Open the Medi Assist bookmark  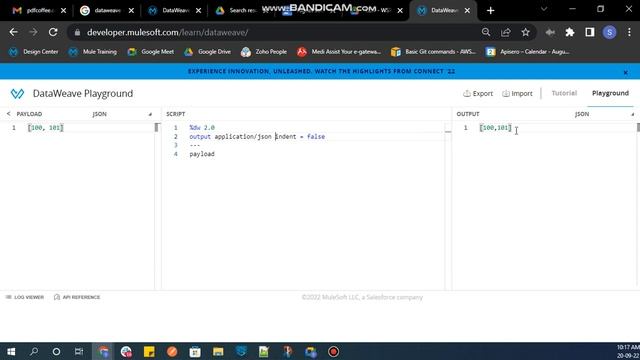click(x=339, y=52)
